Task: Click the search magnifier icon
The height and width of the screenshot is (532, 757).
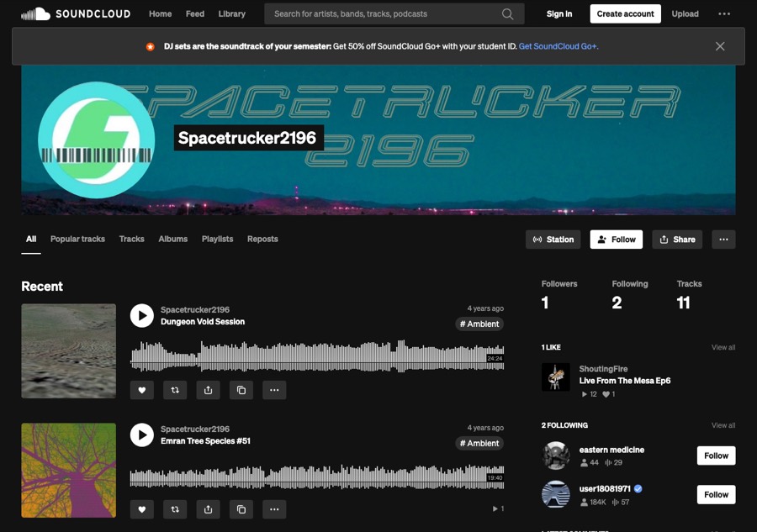Action: (507, 14)
